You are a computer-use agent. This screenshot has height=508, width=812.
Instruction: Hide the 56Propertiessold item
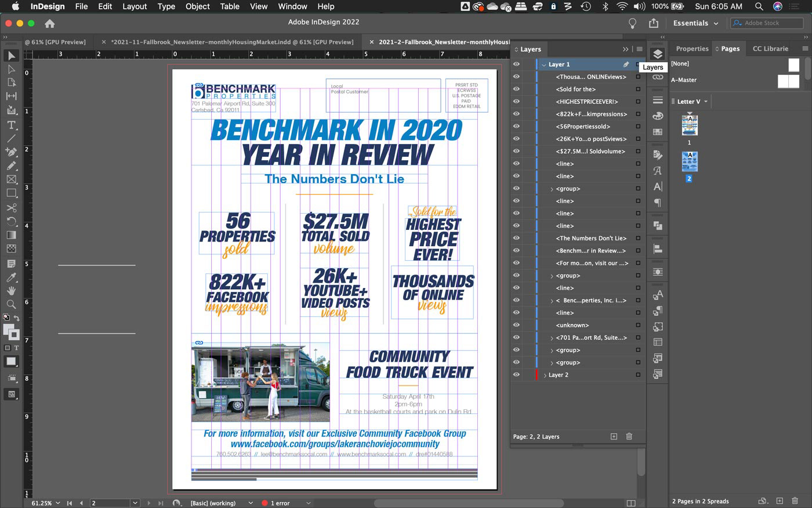[516, 126]
